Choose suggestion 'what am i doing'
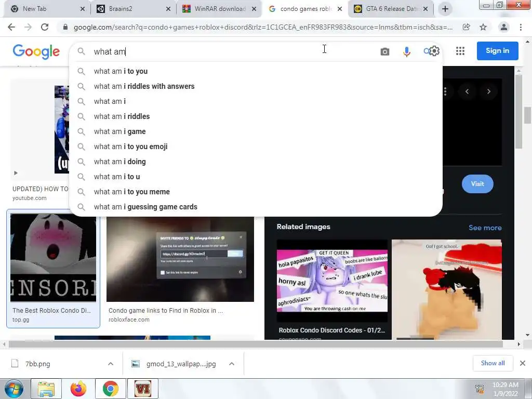Screen dimensions: 532x399 [x=256, y=162]
